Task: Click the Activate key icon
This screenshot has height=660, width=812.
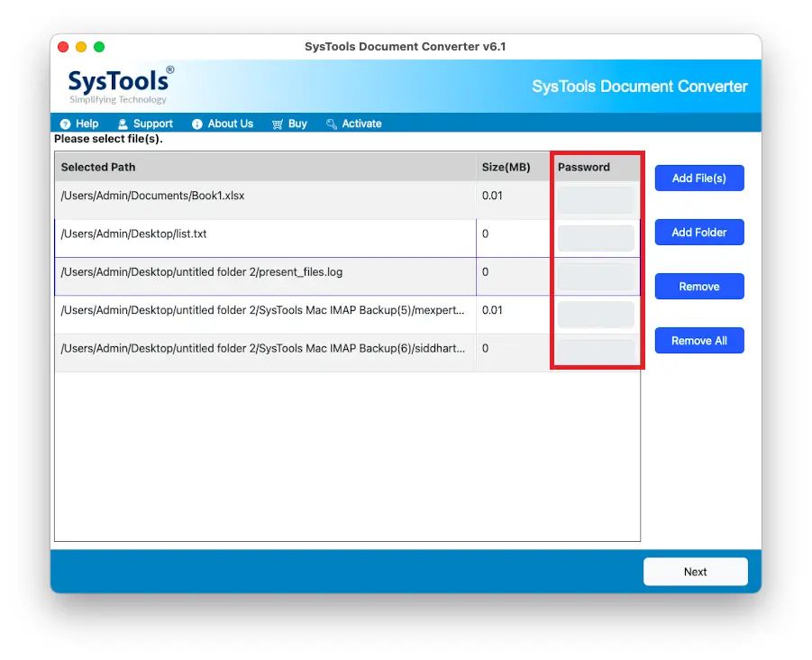Action: (332, 124)
